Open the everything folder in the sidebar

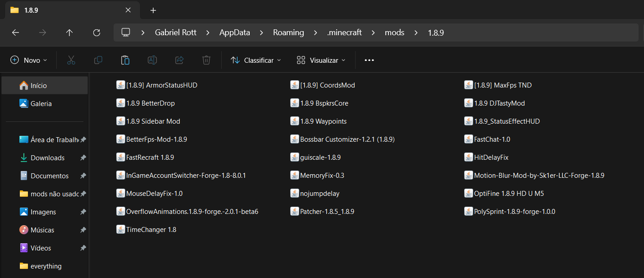click(x=45, y=266)
